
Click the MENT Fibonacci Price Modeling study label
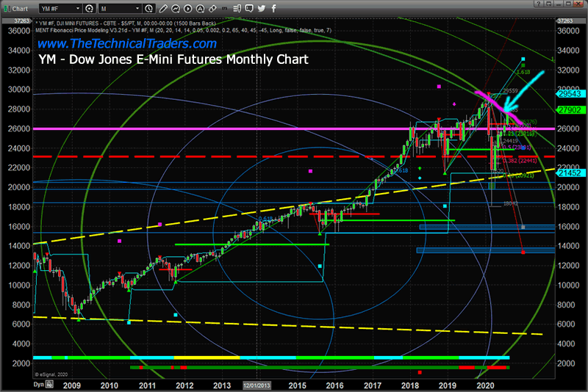(x=183, y=30)
